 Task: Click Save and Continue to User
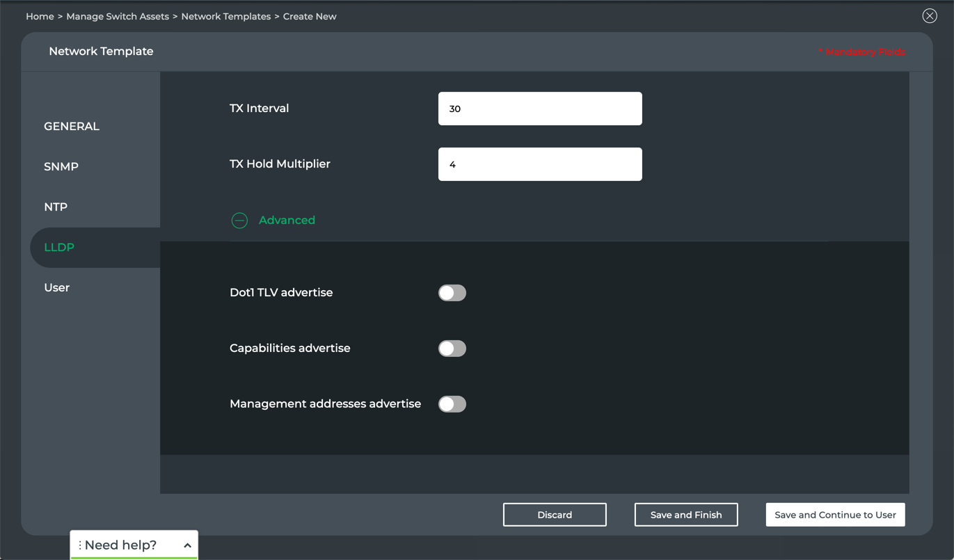835,515
